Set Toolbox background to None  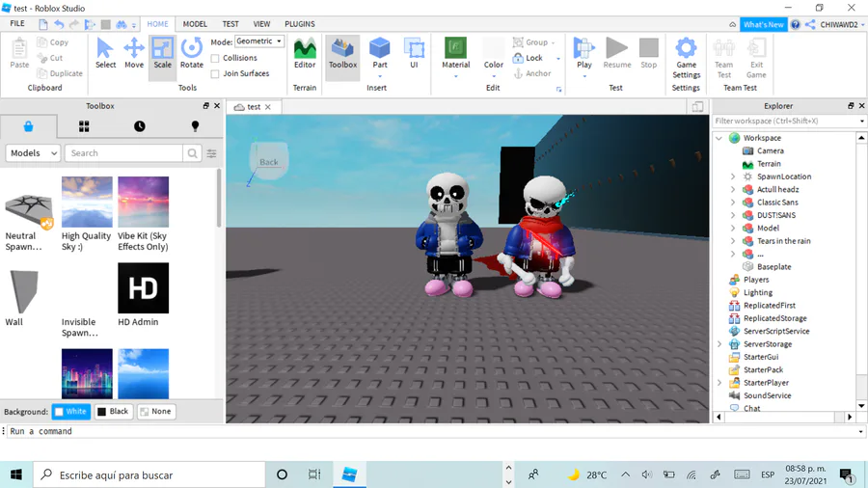156,412
